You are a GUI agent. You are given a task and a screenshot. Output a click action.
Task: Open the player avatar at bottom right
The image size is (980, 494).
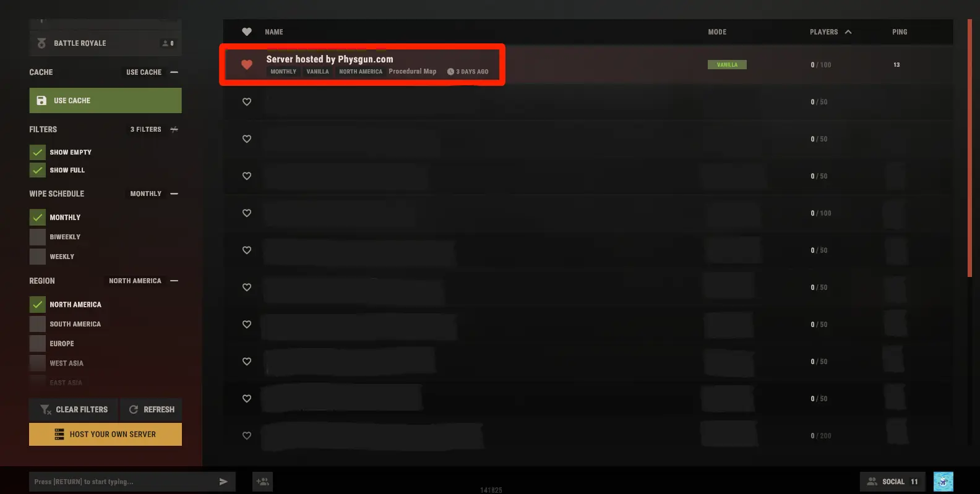click(943, 482)
